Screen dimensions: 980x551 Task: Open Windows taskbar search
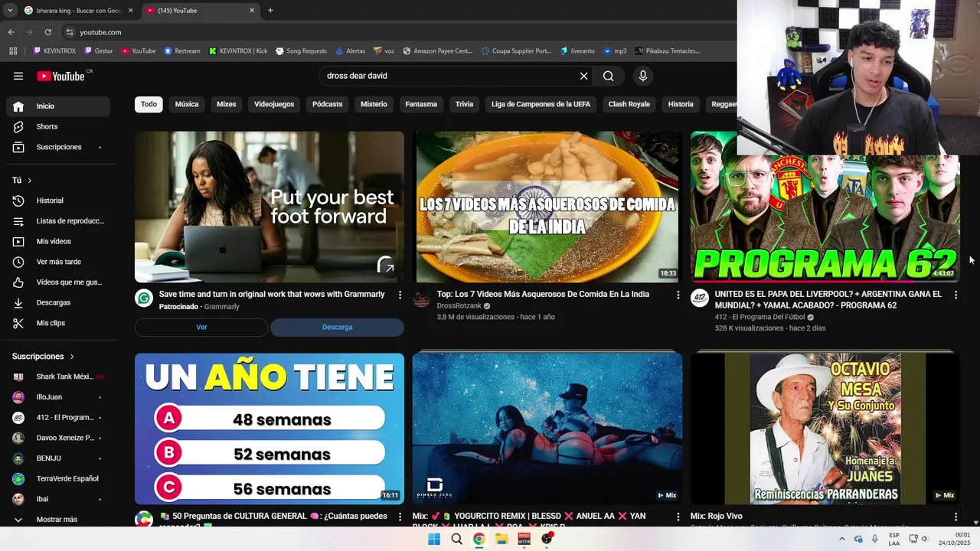click(456, 539)
